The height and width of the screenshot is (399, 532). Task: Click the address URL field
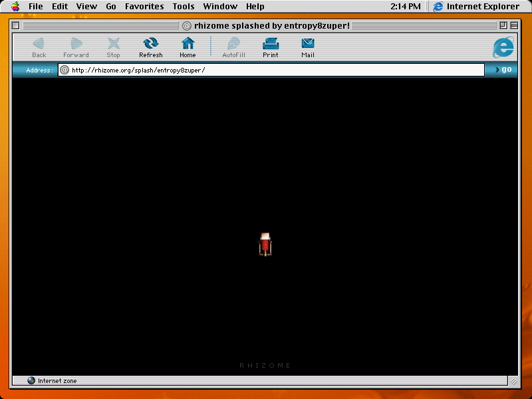[271, 70]
